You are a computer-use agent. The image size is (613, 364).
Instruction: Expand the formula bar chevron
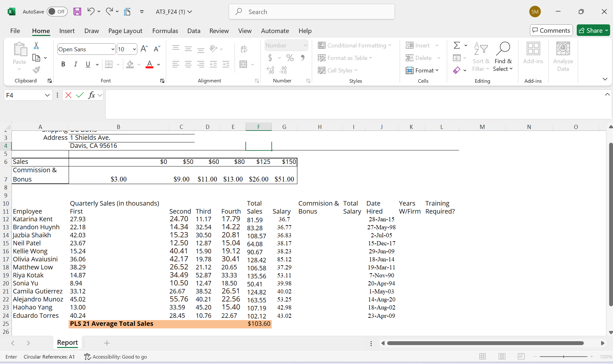(x=607, y=95)
